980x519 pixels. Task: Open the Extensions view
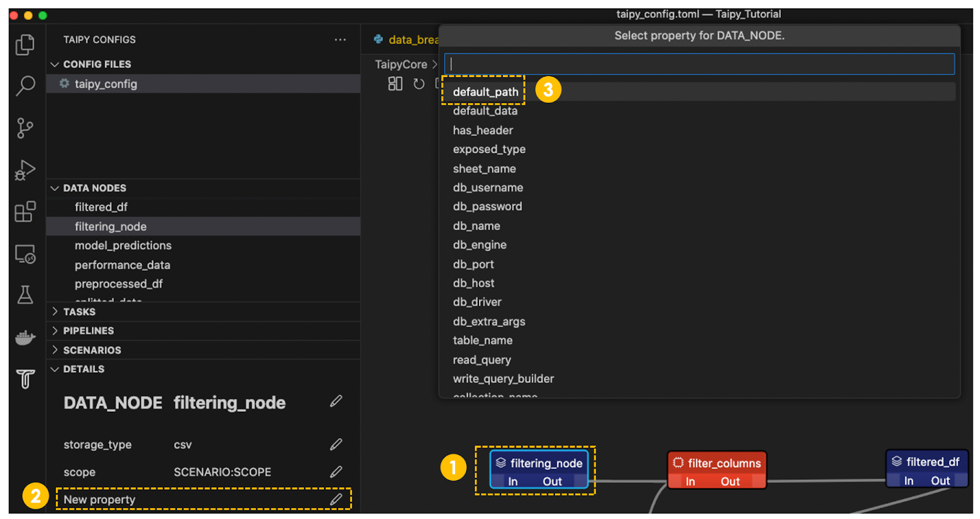(25, 211)
